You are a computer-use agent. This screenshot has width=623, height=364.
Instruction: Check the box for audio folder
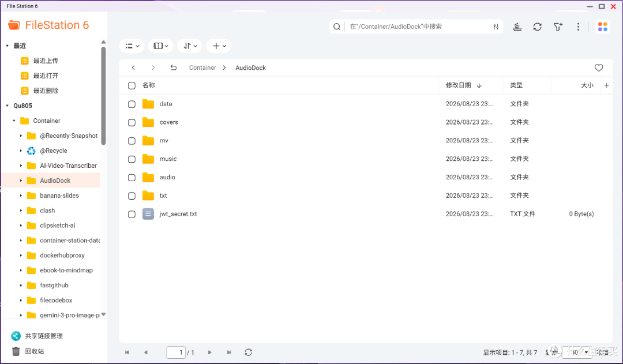coord(132,178)
